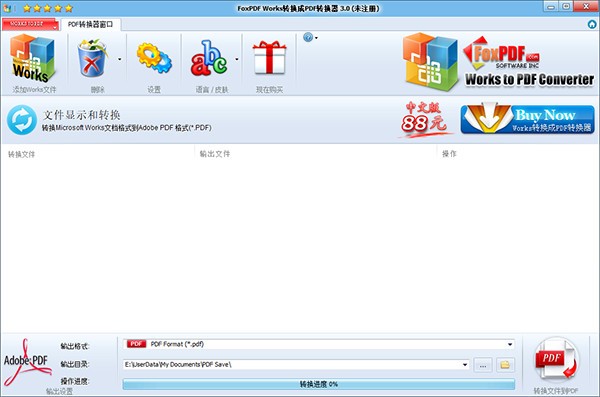Expand the small arrow beside the help icon

pos(316,38)
